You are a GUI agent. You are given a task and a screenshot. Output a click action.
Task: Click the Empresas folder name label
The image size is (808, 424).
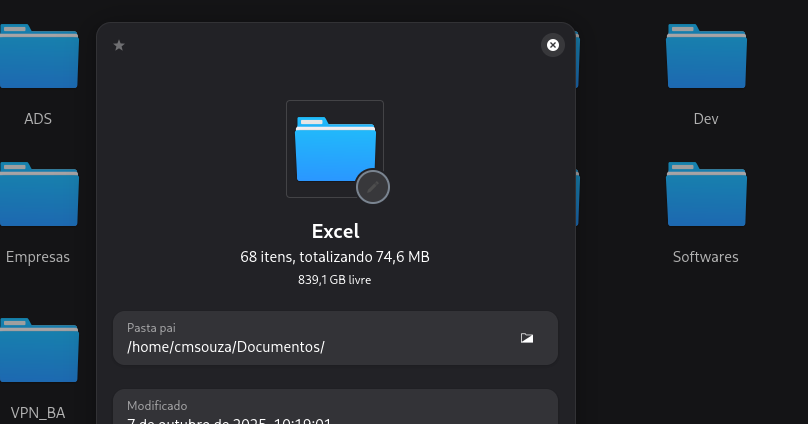coord(38,257)
